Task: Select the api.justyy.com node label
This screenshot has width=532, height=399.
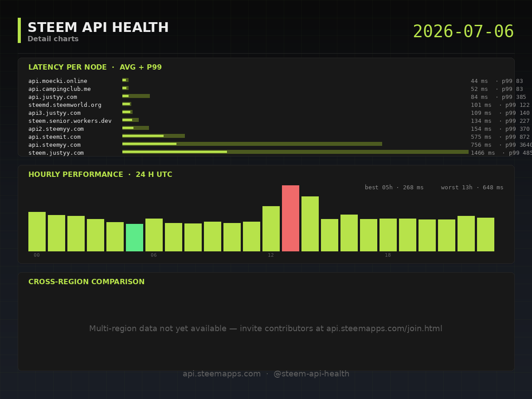Action: click(53, 97)
